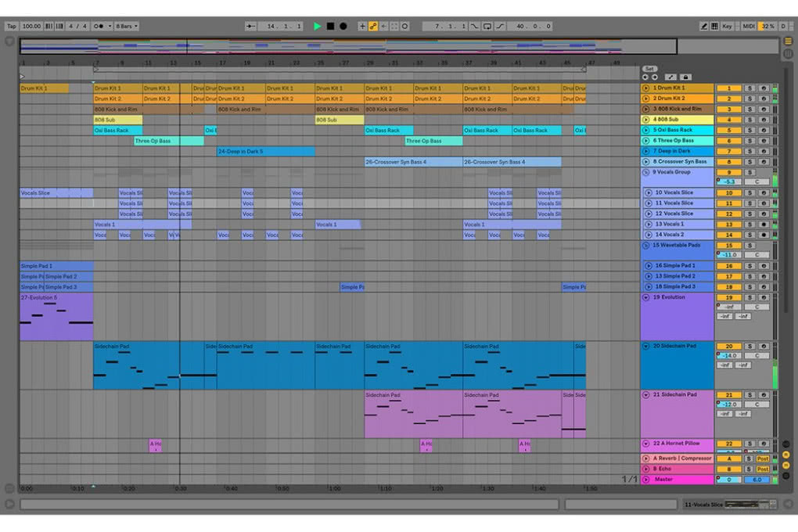This screenshot has height=532, width=798.
Task: Toggle the draw mode pencil icon
Action: [x=704, y=26]
